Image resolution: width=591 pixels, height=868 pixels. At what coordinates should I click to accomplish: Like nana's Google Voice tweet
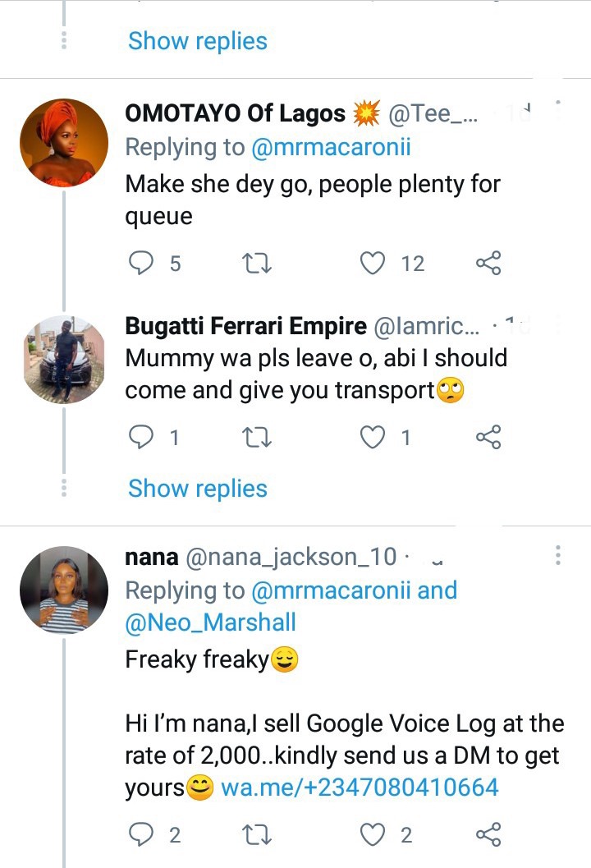click(x=373, y=834)
